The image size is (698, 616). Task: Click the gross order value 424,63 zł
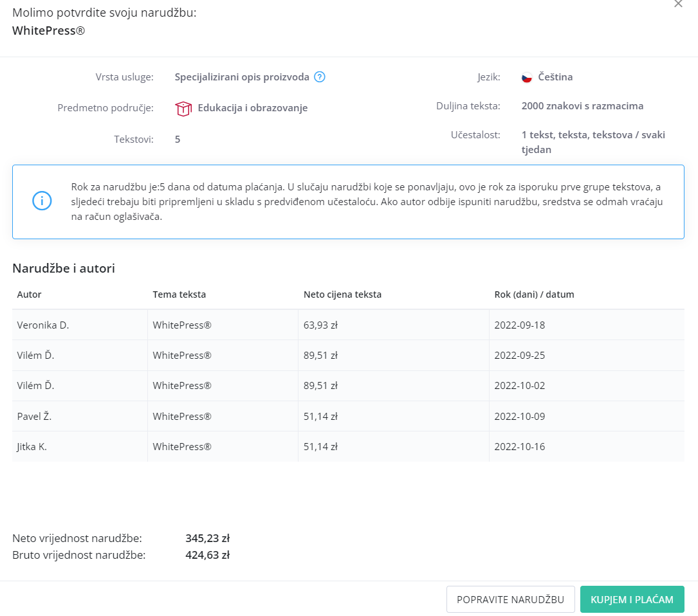click(207, 555)
